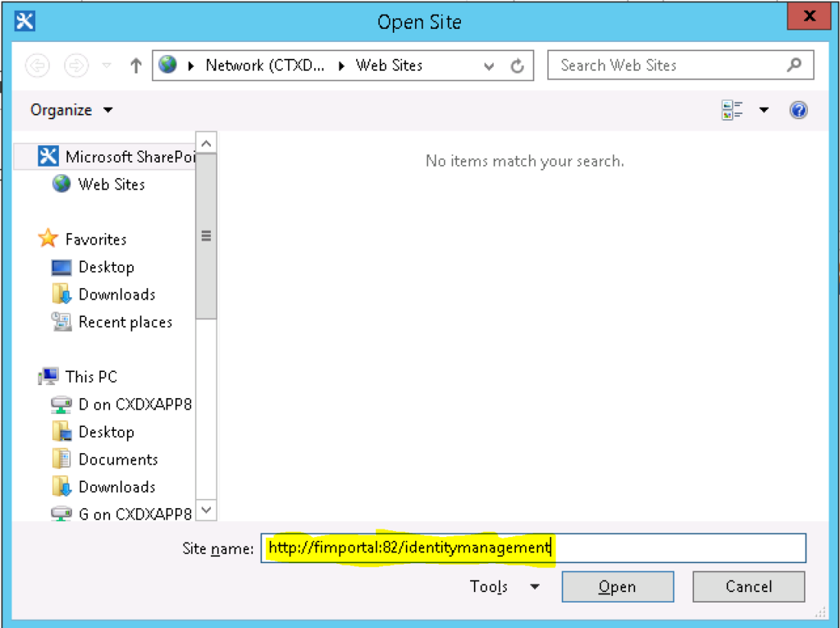840x628 pixels.
Task: Click the navigation pane scroll down arrow
Action: coord(206,511)
